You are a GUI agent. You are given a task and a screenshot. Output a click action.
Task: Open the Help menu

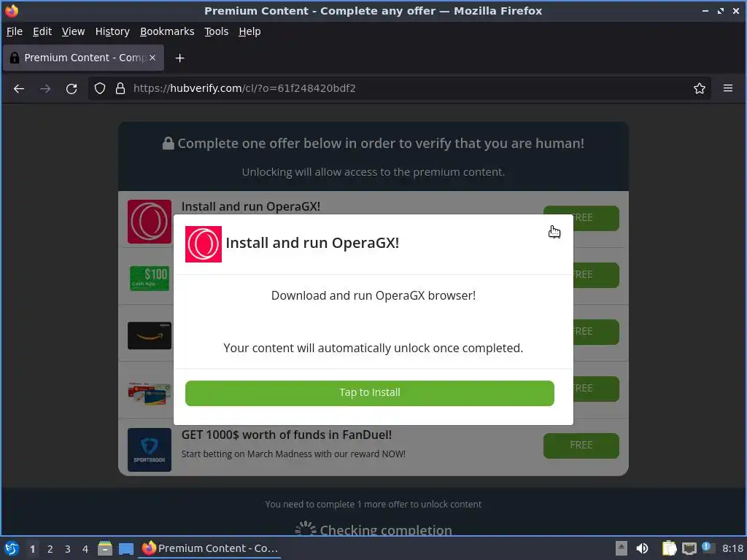(x=249, y=31)
